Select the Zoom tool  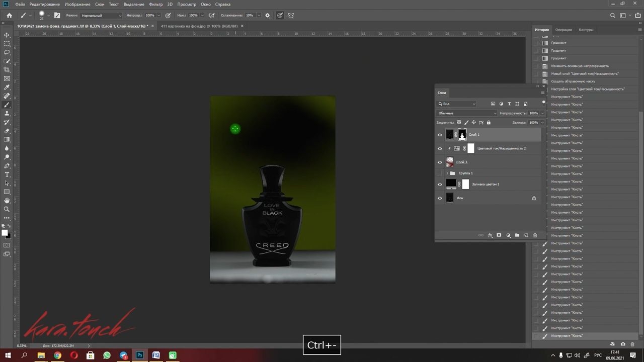click(x=7, y=209)
